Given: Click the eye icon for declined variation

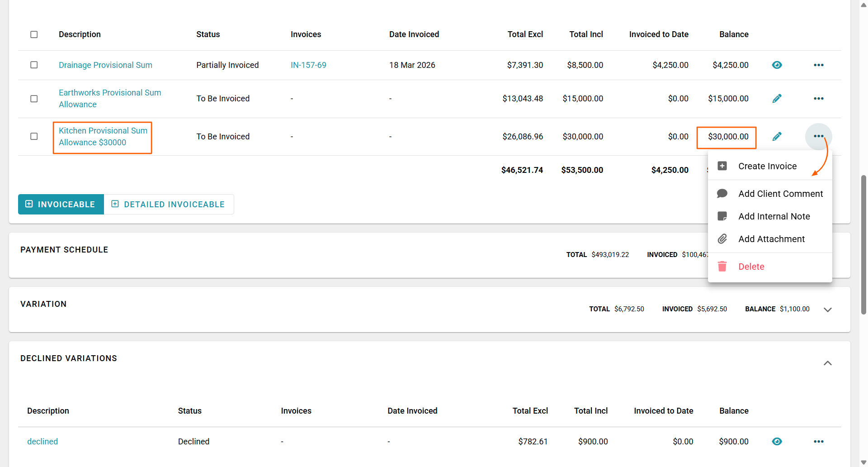Looking at the screenshot, I should (777, 442).
